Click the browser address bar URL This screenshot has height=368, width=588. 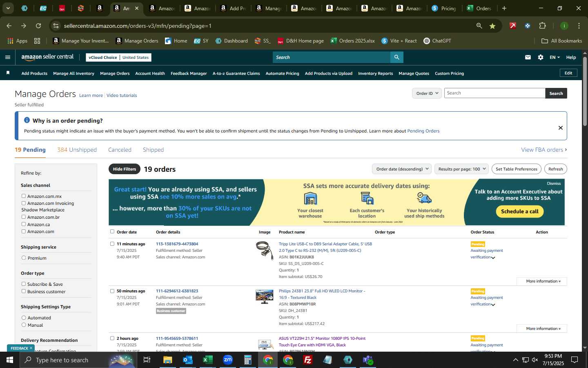click(138, 26)
